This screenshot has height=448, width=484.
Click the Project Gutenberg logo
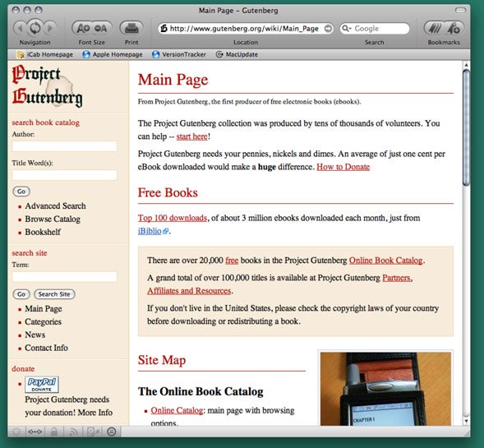coord(47,86)
